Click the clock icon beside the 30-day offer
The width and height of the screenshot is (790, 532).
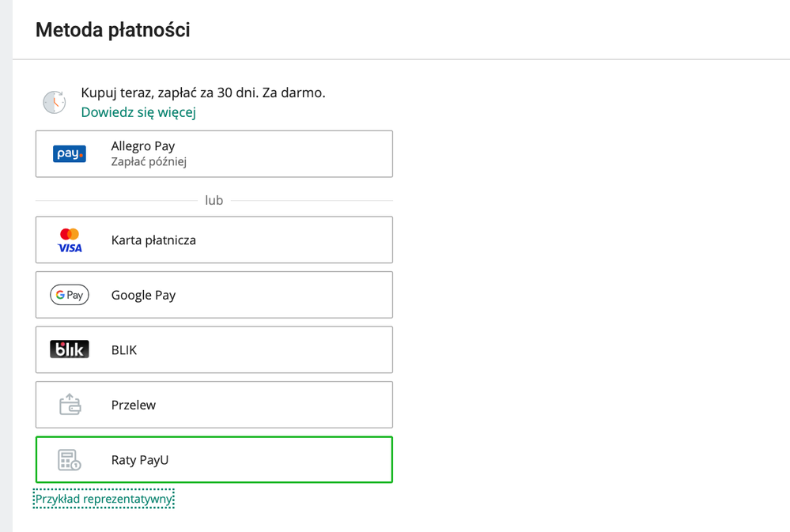tap(54, 102)
